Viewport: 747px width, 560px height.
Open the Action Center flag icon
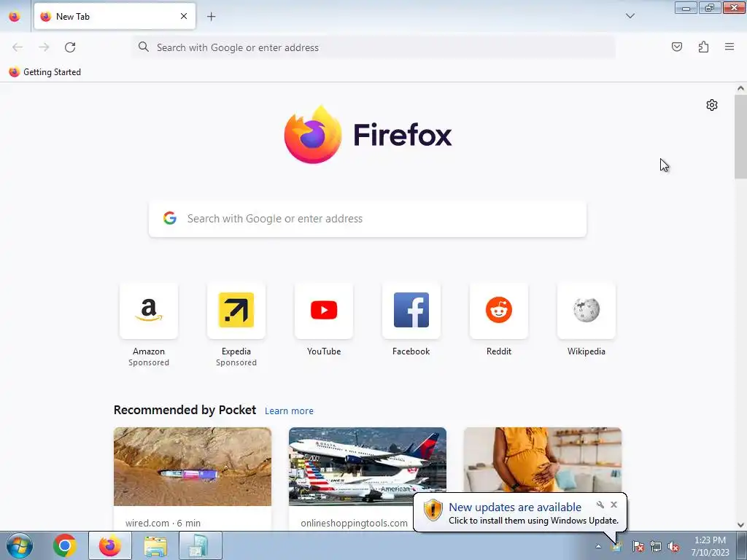[638, 546]
